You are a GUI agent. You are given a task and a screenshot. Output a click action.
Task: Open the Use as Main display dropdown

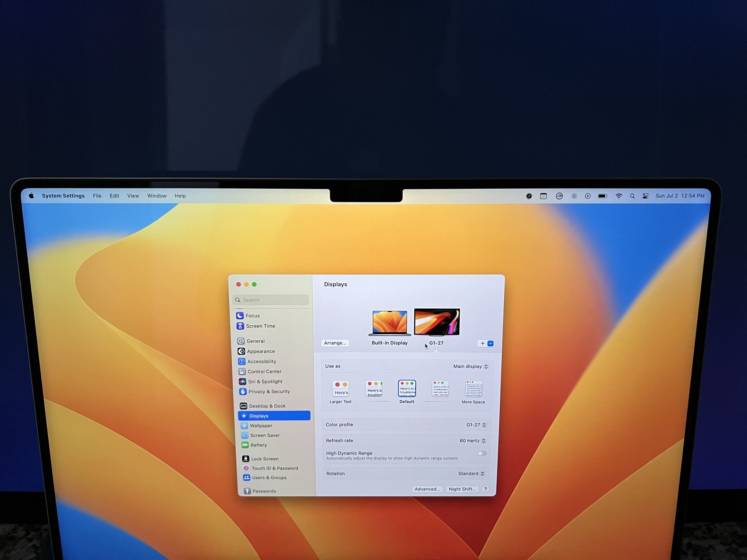pyautogui.click(x=470, y=367)
